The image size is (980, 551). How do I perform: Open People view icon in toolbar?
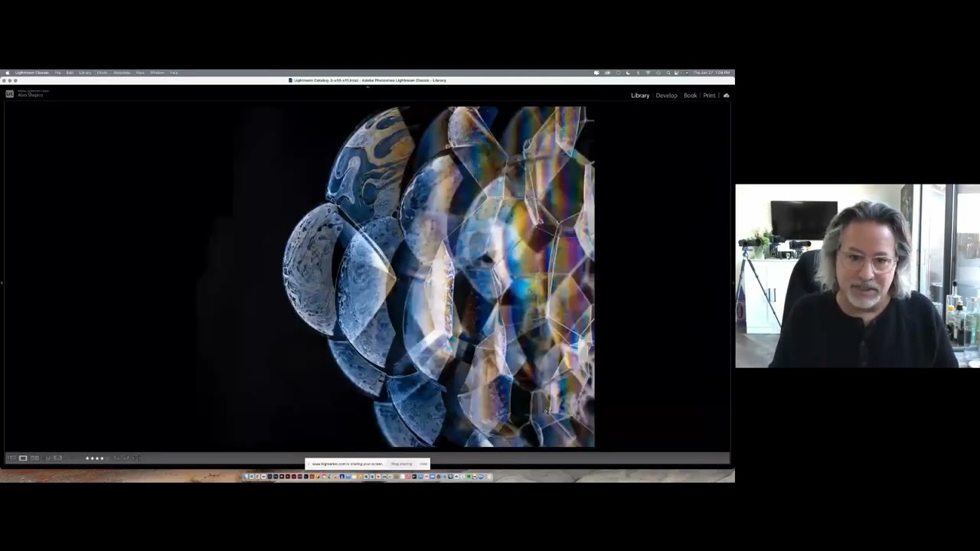(57, 458)
